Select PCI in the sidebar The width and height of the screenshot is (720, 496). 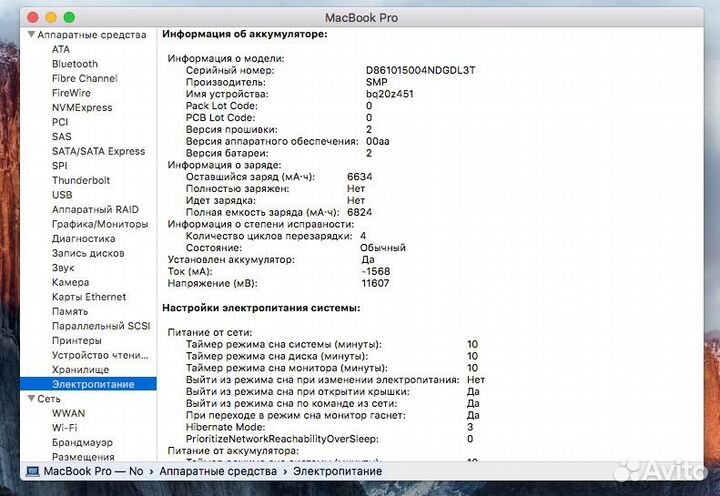click(60, 122)
